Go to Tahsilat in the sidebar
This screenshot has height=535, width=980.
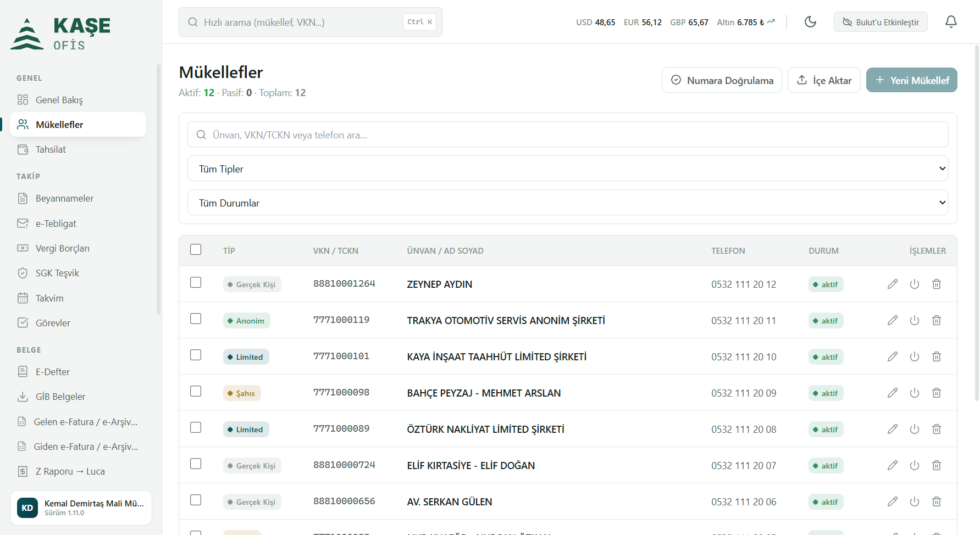click(78, 149)
